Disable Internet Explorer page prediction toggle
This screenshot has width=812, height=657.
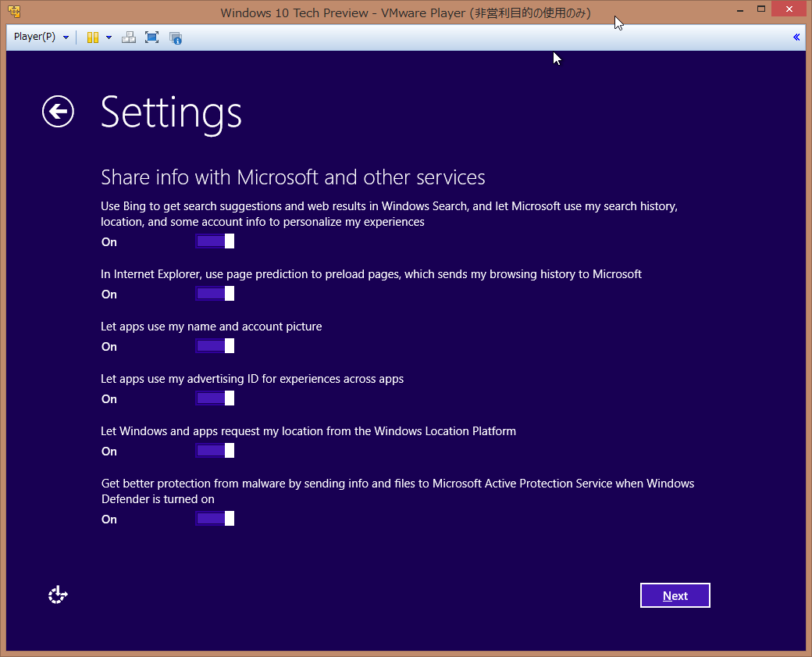click(215, 293)
